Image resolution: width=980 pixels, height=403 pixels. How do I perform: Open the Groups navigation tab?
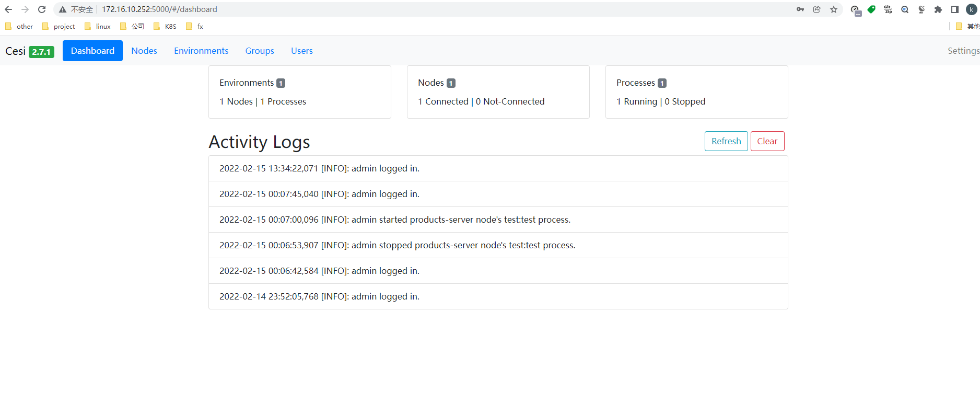(x=260, y=51)
